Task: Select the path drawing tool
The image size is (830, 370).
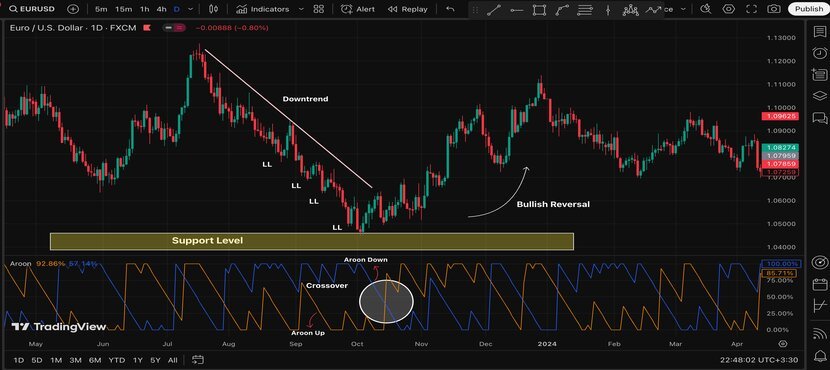Action: [x=562, y=10]
